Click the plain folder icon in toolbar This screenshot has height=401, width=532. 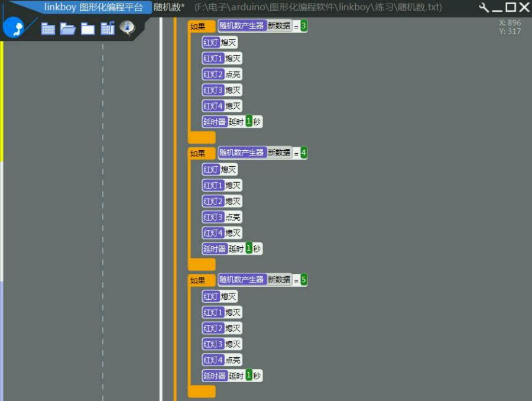[88, 28]
